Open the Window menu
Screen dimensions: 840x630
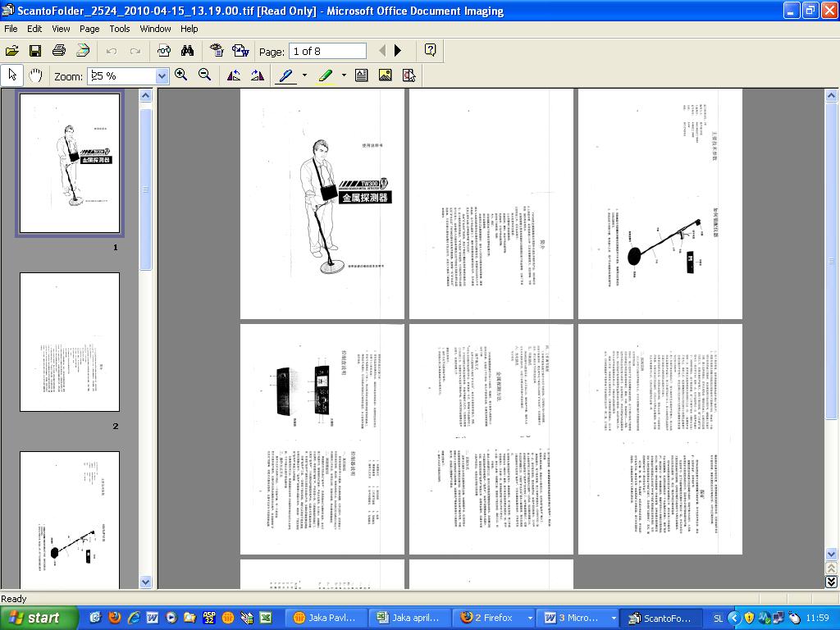tap(155, 29)
